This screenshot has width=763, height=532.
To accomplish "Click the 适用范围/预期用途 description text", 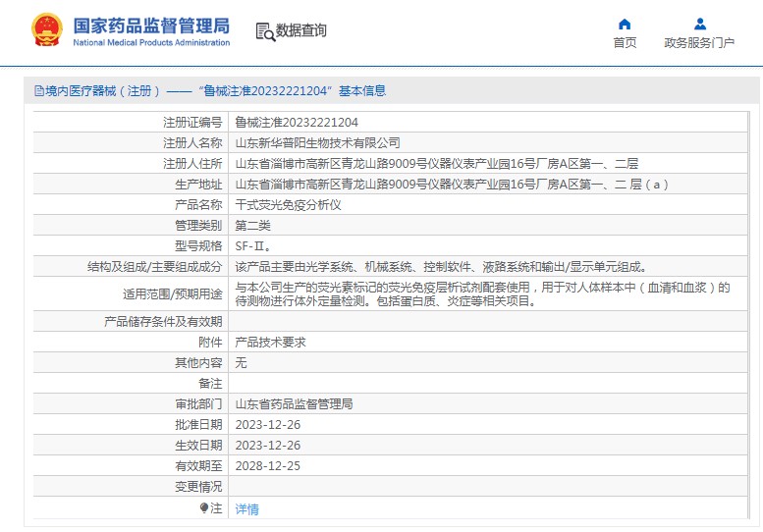I will [x=483, y=293].
